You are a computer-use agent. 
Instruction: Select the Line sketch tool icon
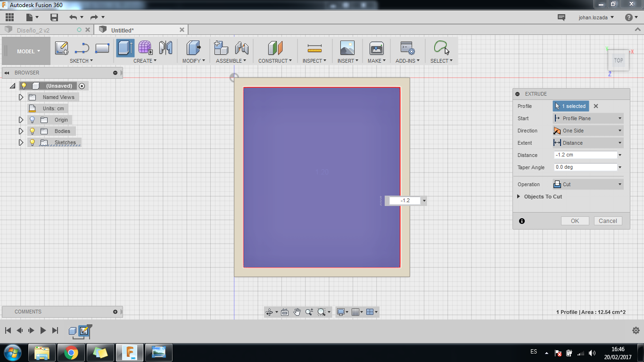point(82,48)
